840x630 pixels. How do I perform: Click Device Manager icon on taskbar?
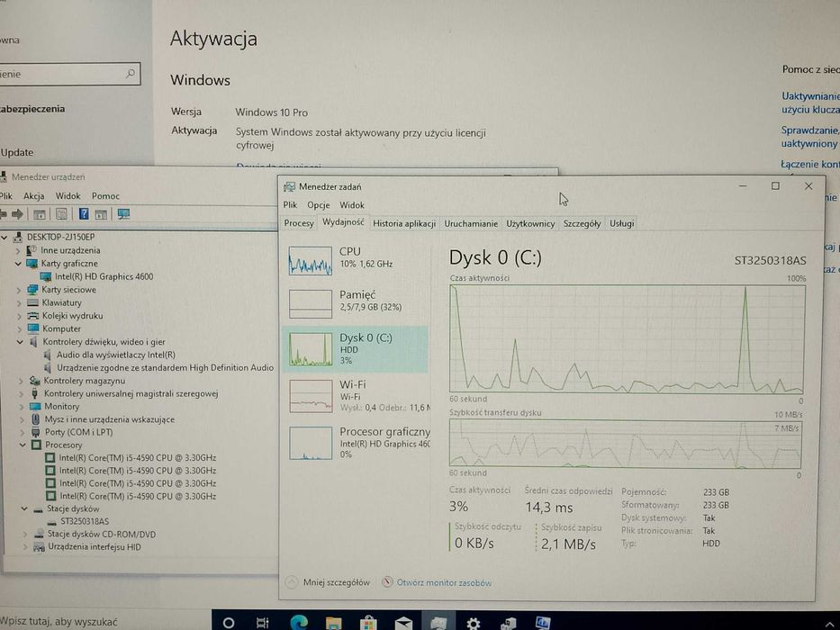coord(507,623)
